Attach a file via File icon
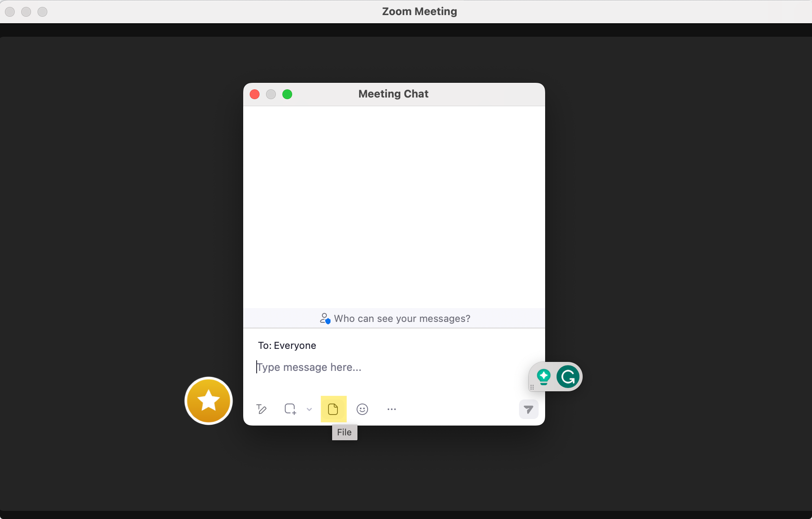Viewport: 812px width, 519px height. 333,409
